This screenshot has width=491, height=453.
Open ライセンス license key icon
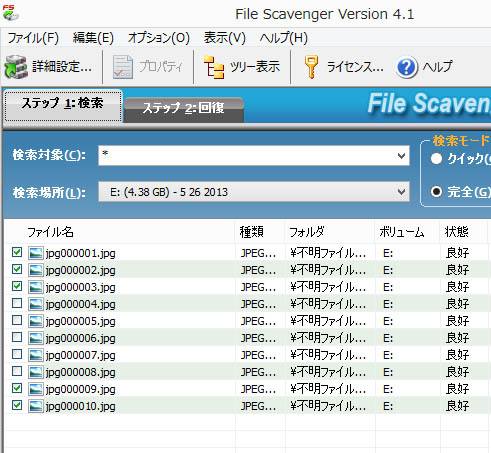tap(311, 67)
